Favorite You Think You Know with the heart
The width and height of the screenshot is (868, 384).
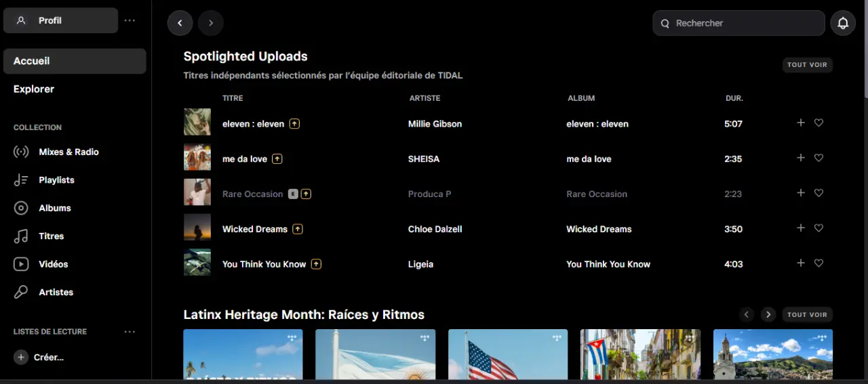818,263
